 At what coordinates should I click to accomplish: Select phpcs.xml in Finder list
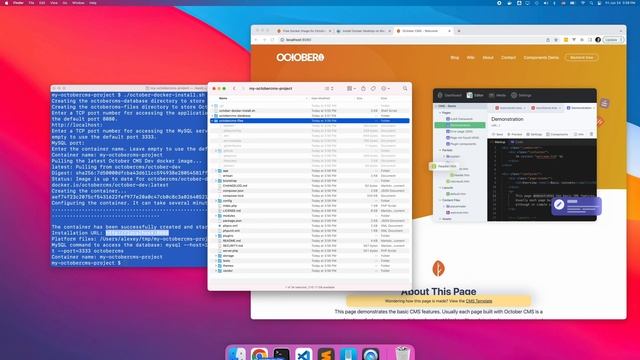310,226
